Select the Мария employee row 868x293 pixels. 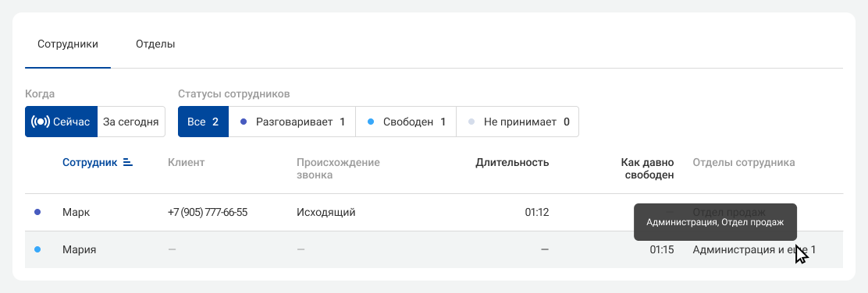(434, 250)
